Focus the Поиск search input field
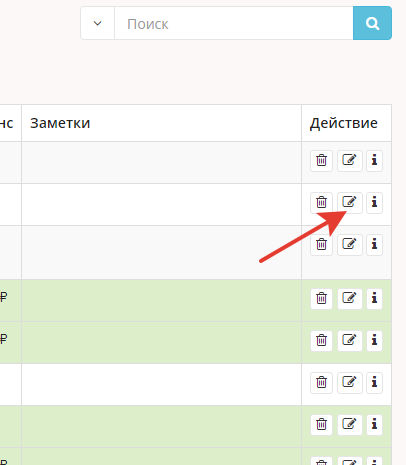 pos(234,23)
